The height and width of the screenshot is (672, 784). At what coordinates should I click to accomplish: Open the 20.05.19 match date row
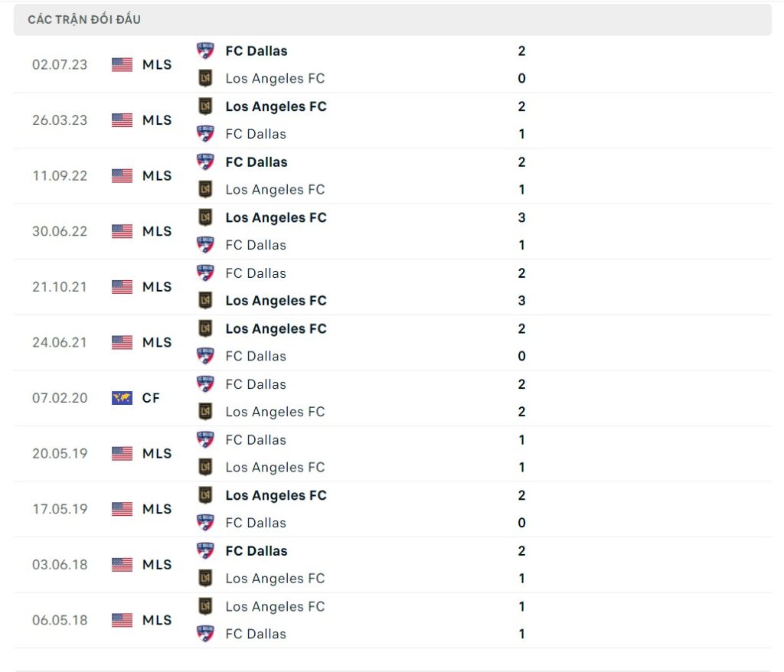[60, 453]
